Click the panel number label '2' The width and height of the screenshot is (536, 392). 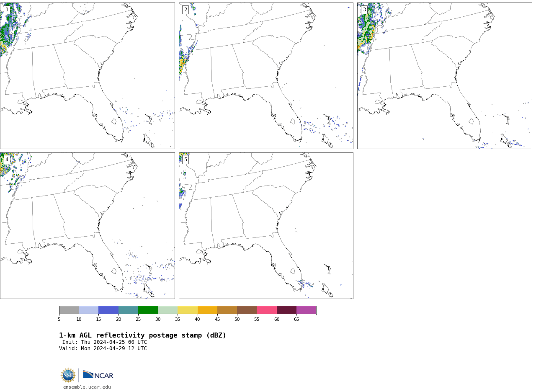[x=186, y=10]
